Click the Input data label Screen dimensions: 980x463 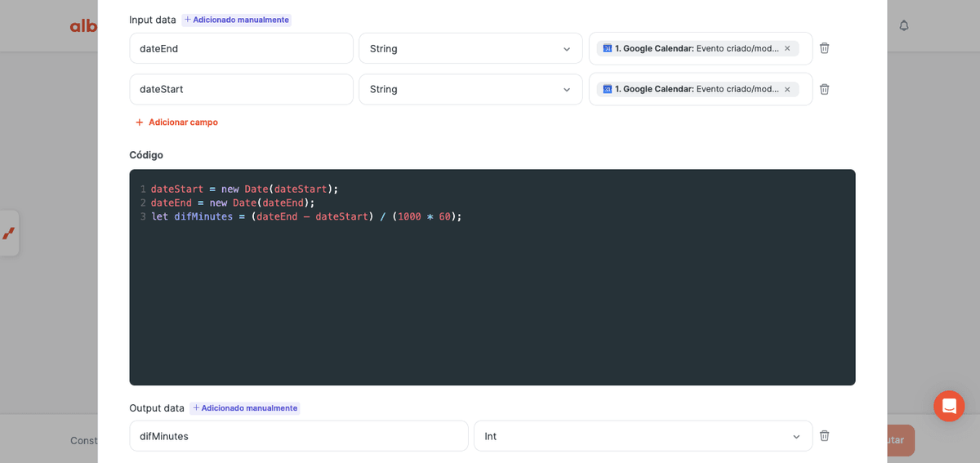153,20
